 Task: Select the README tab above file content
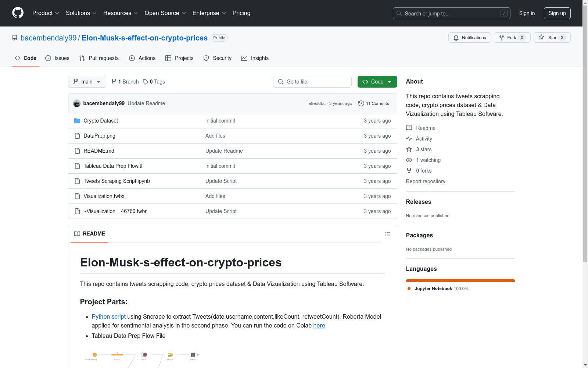pyautogui.click(x=90, y=234)
